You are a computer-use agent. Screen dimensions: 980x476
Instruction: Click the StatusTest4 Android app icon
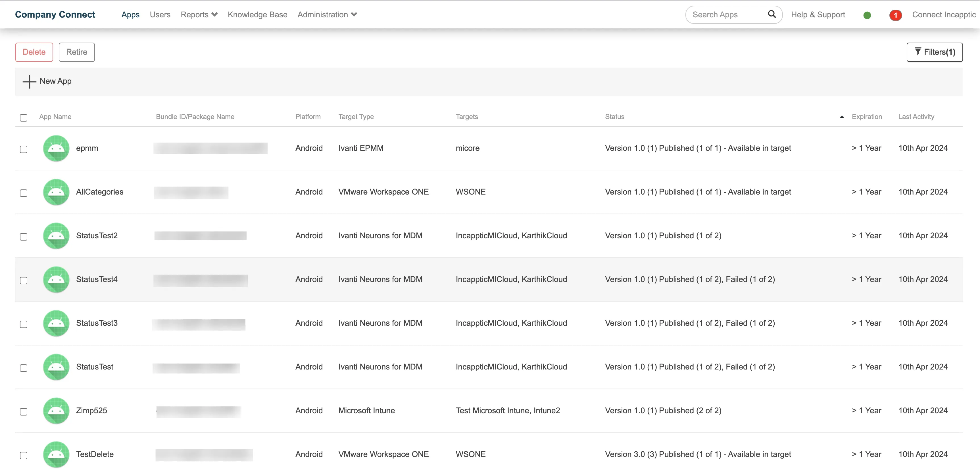[x=56, y=280]
